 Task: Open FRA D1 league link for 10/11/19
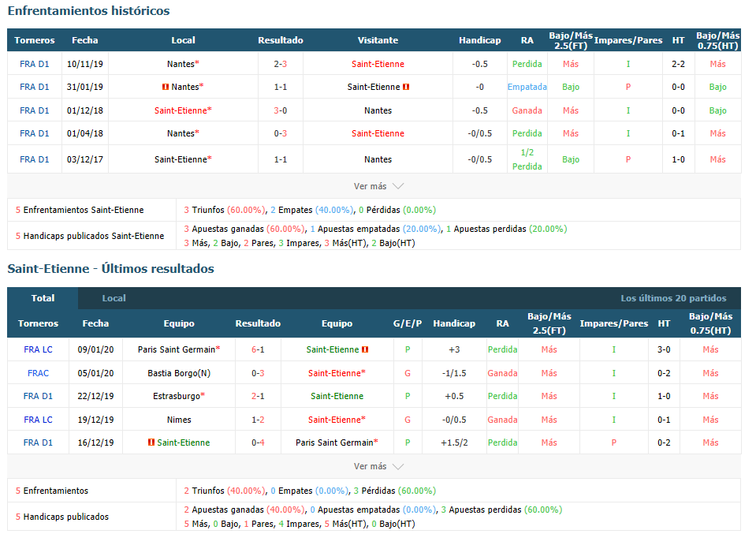pyautogui.click(x=34, y=64)
